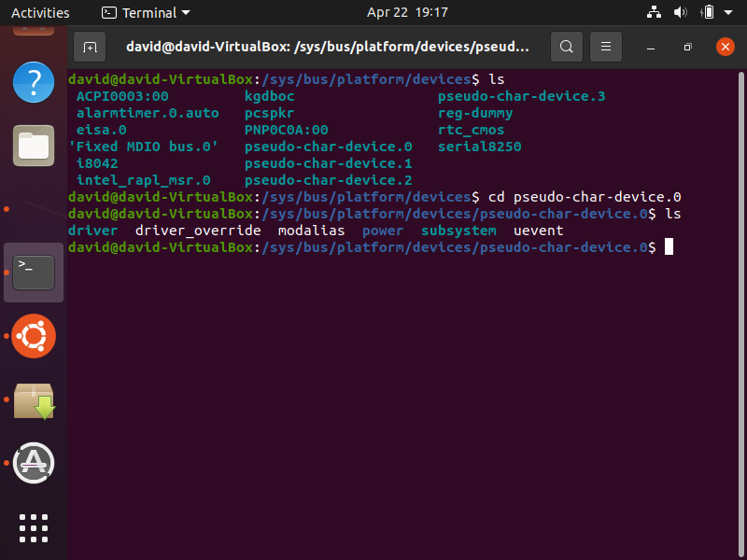This screenshot has height=560, width=747.
Task: Restore down the terminal window
Action: coord(687,46)
